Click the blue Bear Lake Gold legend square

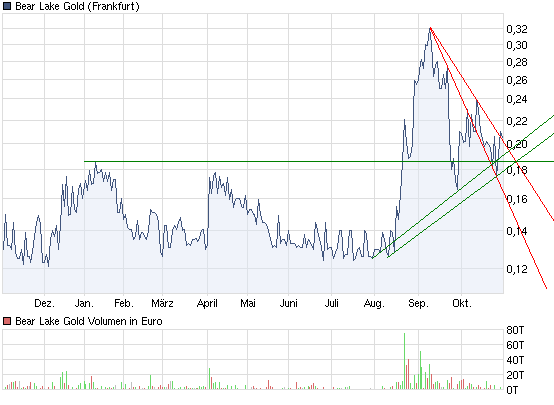(7, 6)
